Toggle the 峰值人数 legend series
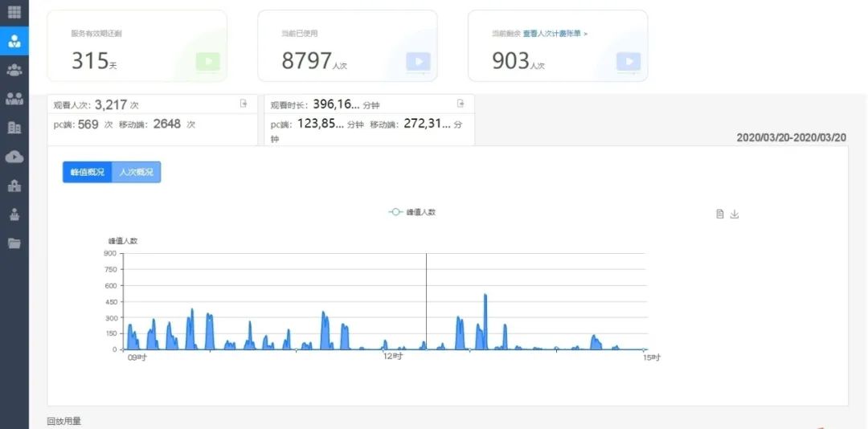 coord(412,212)
